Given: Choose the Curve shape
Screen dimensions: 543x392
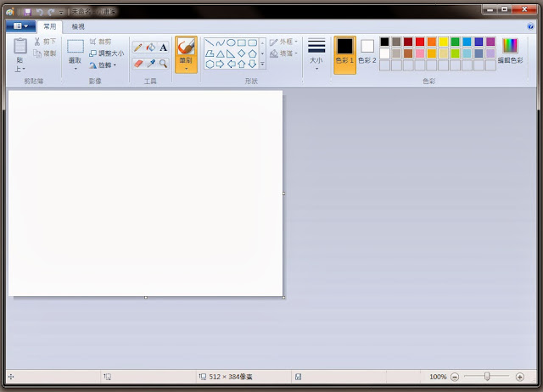Looking at the screenshot, I should (x=221, y=43).
